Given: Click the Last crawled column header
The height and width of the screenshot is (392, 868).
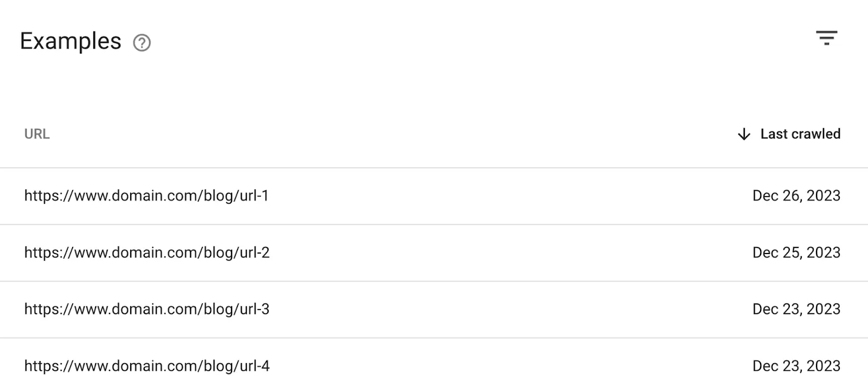Looking at the screenshot, I should point(800,134).
